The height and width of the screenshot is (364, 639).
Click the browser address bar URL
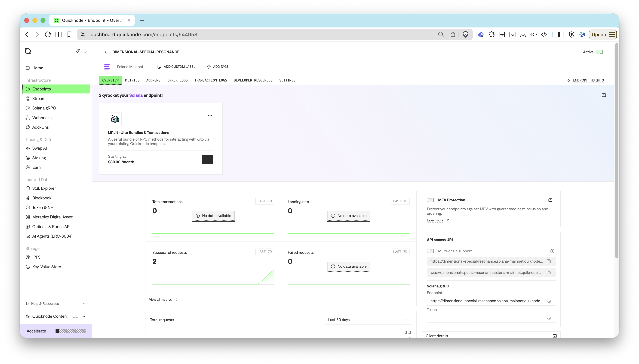click(x=144, y=34)
